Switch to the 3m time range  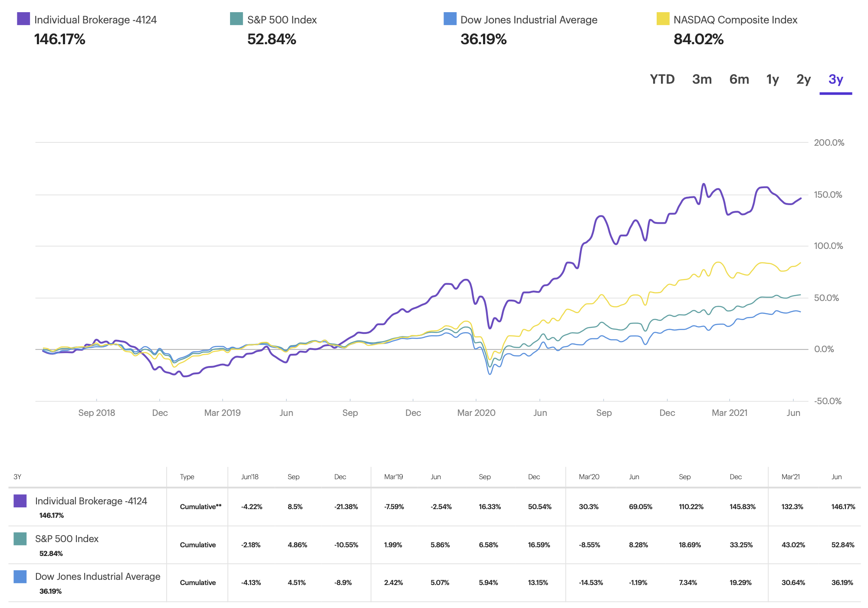point(702,79)
